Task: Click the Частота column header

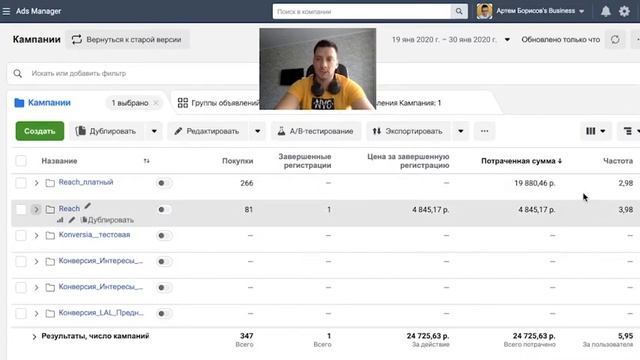Action: pyautogui.click(x=618, y=161)
